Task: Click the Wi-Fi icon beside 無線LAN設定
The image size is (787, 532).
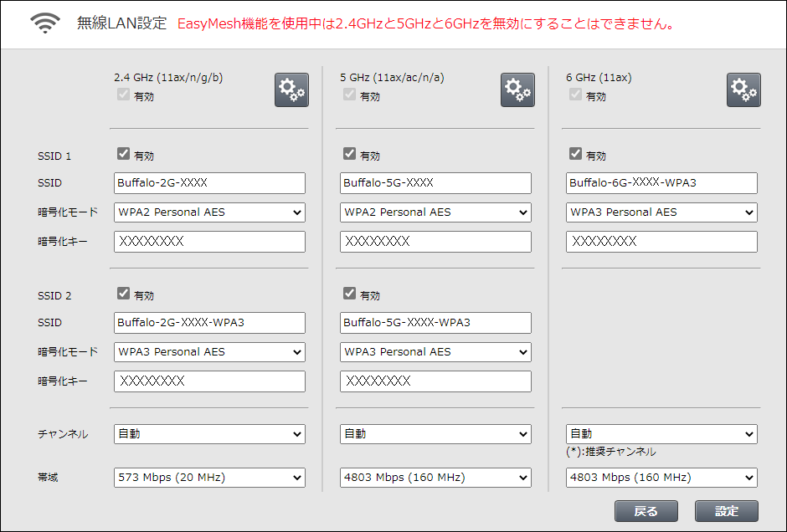Action: [45, 23]
